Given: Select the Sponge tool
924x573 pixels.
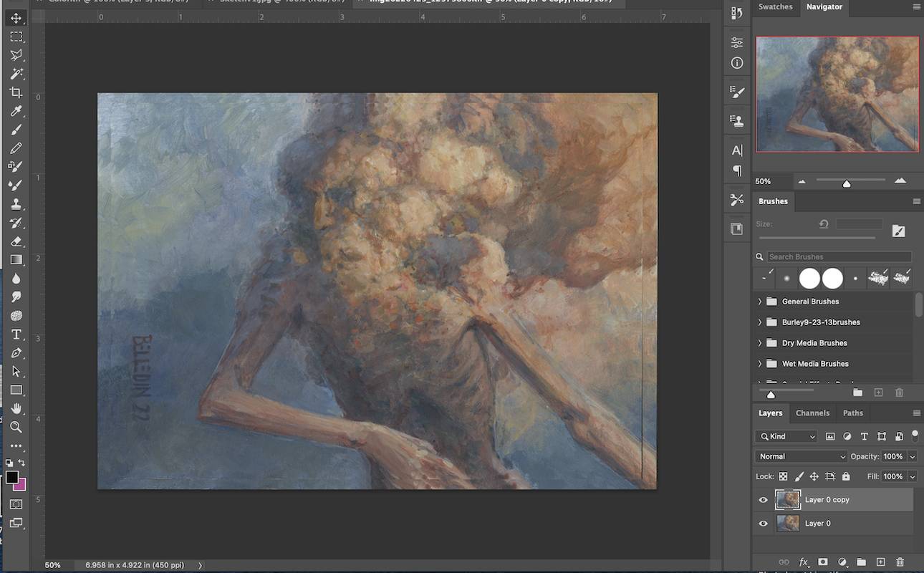Looking at the screenshot, I should (x=16, y=316).
